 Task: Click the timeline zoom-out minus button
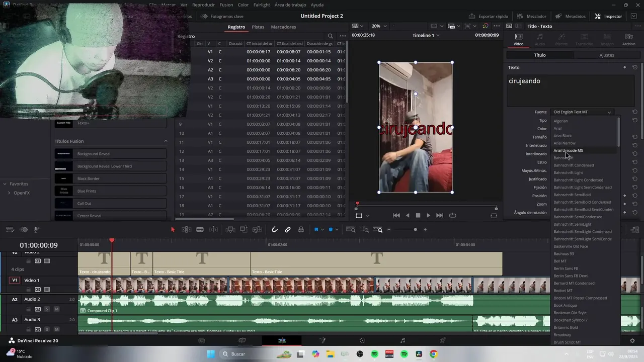click(x=389, y=230)
